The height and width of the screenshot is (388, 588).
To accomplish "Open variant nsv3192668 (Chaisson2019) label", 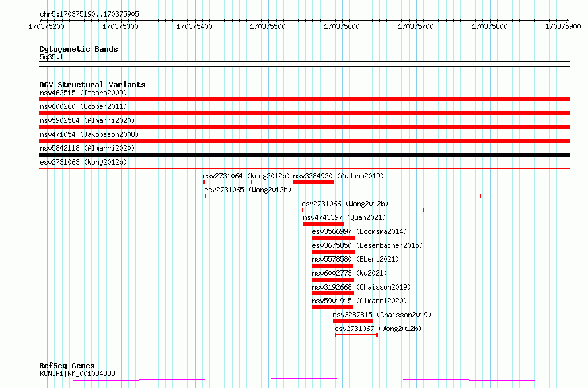I will 361,287.
